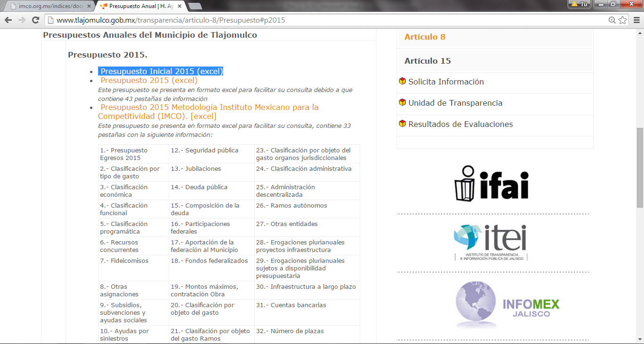Viewport: 644px width, 344px height.
Task: Click cell '12.- Seguridad pública'
Action: [x=212, y=154]
